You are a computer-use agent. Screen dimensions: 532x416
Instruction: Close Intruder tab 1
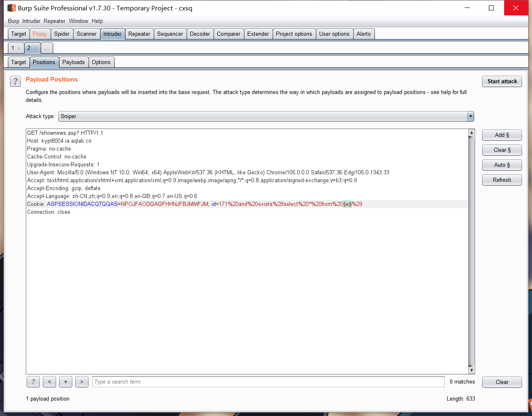pos(19,49)
